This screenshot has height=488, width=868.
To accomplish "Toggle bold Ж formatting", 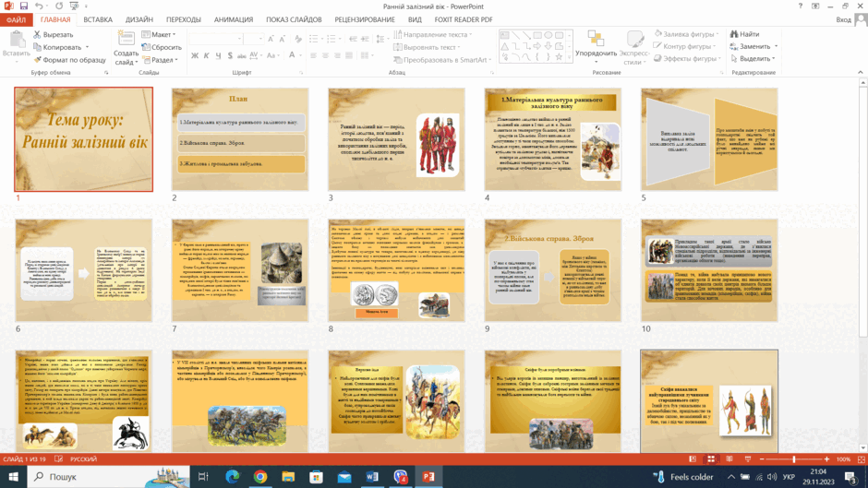I will 194,55.
